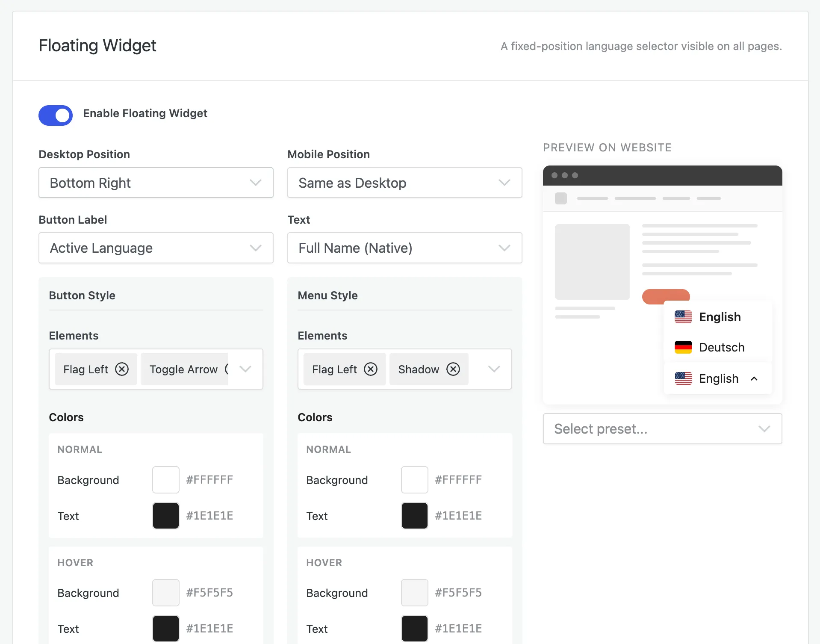
Task: Toggle the Enable Floating Widget switch
Action: [56, 115]
